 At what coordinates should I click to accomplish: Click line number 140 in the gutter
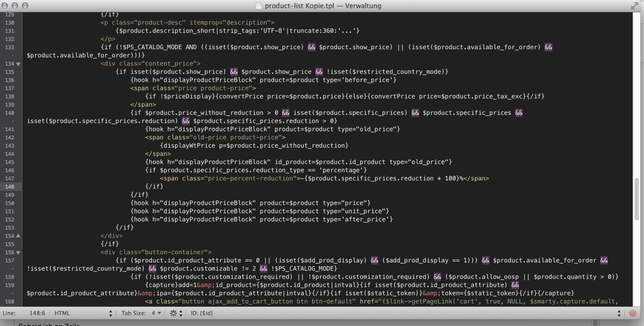pos(10,113)
